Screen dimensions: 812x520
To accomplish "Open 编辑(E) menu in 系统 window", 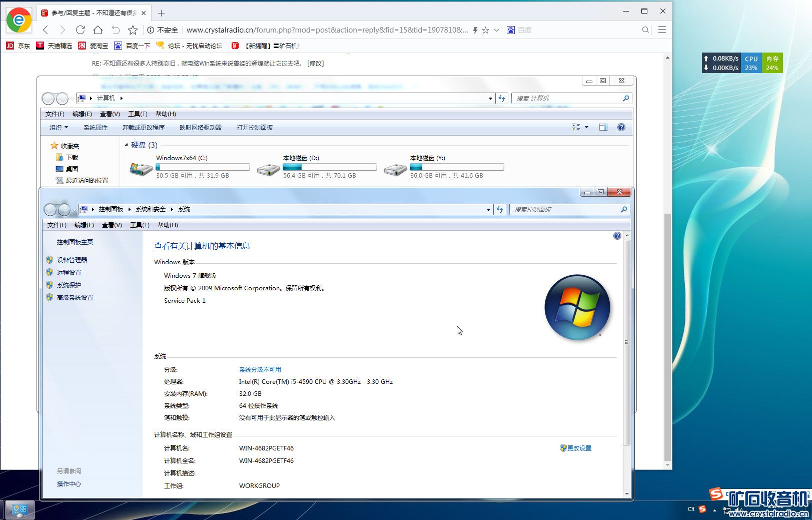I will click(84, 225).
